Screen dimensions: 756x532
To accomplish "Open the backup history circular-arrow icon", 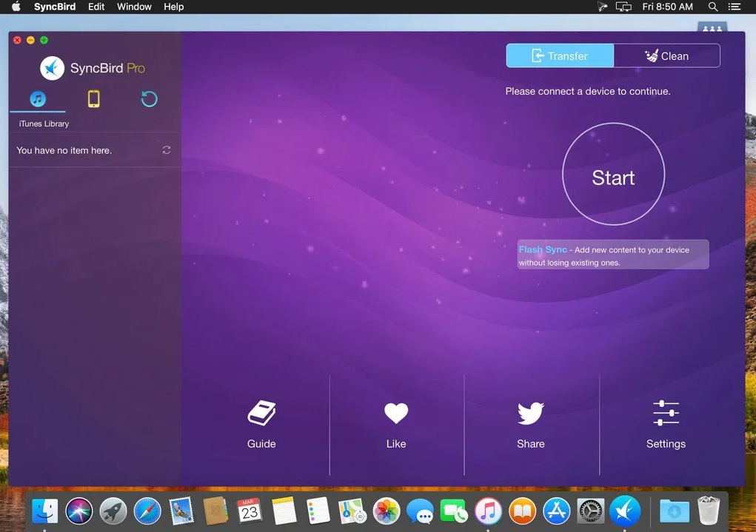I will (149, 98).
